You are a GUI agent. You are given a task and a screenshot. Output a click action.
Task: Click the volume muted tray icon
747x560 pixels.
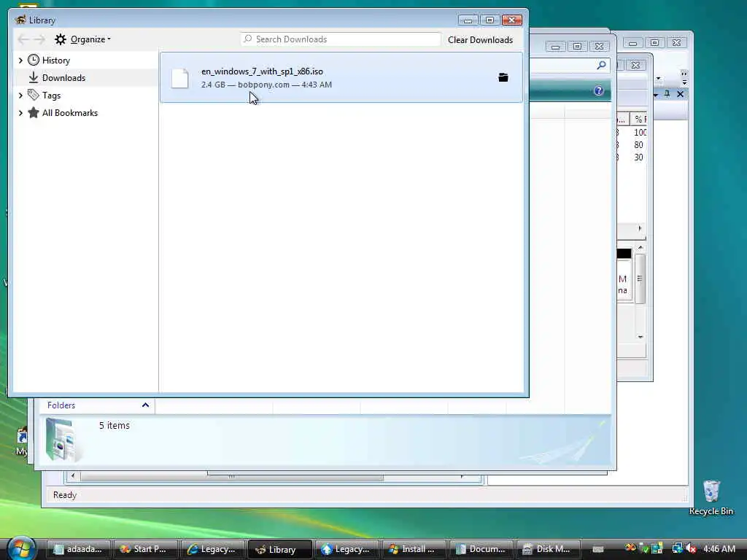tap(692, 548)
